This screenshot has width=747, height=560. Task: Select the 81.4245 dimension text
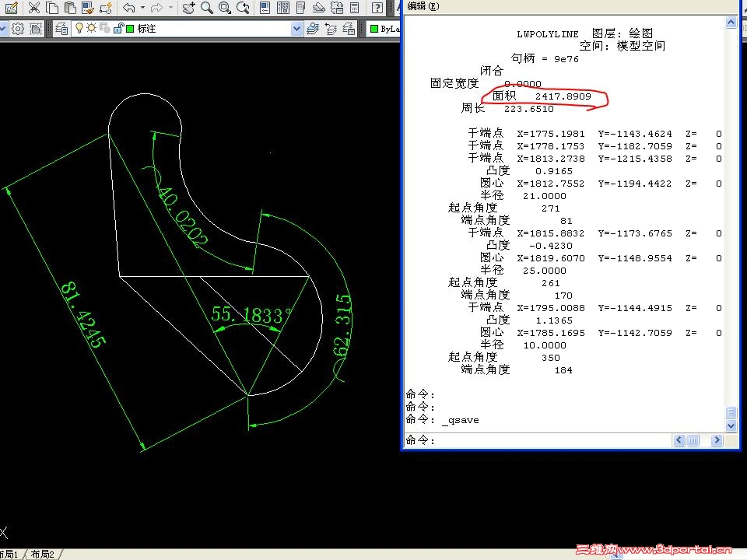pos(84,314)
